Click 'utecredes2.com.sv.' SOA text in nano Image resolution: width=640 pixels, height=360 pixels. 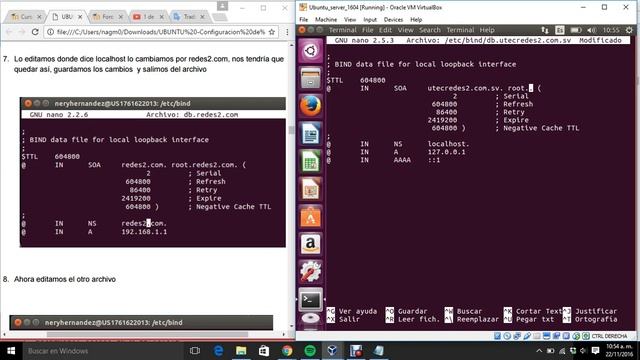coord(465,88)
